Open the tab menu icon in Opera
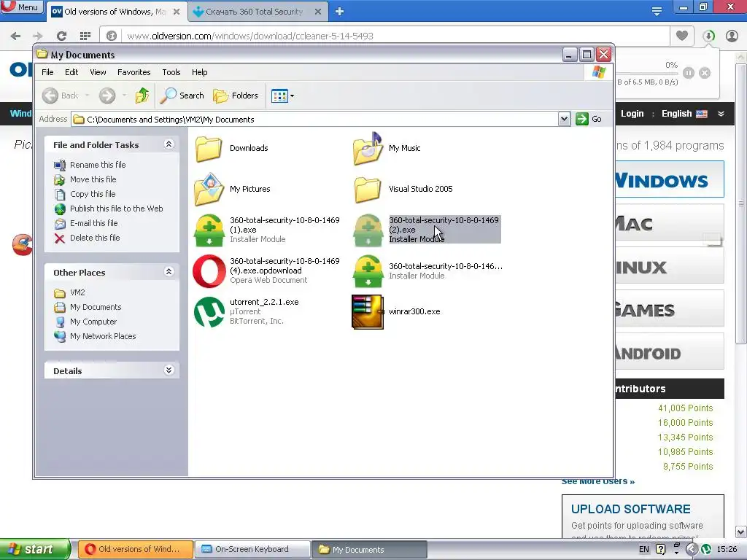747x560 pixels. click(657, 12)
